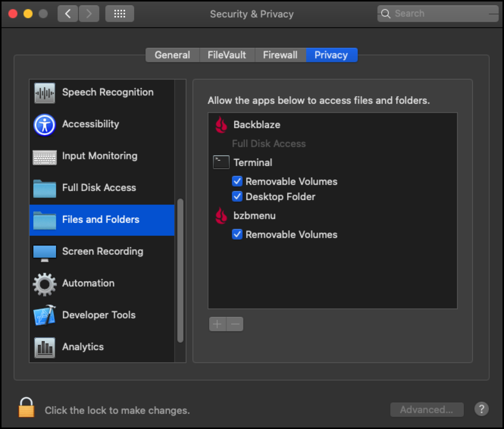Uncheck bzbmenu's Removable Volumes checkbox
Screen dimensions: 504x429
point(237,234)
